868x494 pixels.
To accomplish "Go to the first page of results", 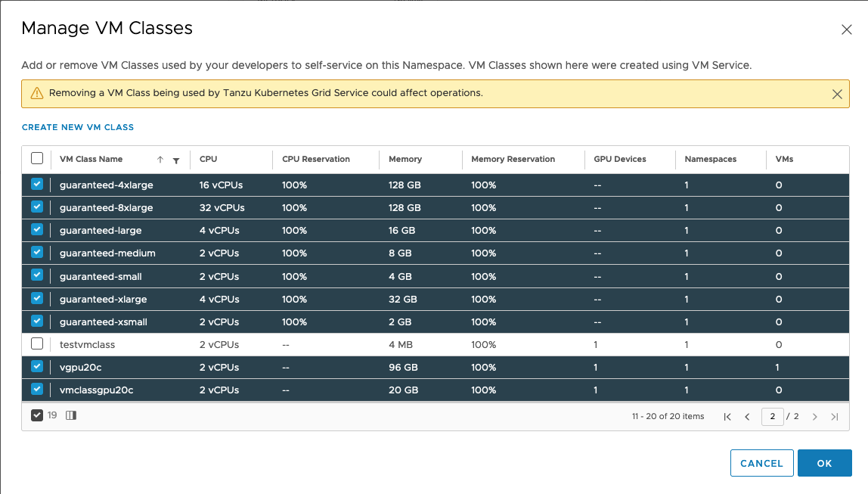I will pos(727,417).
